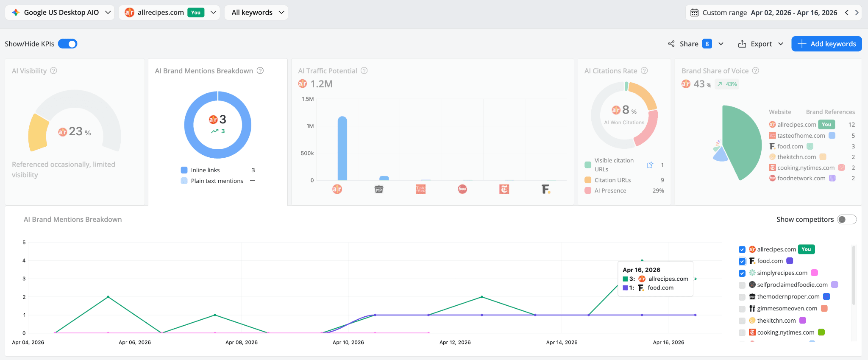Open the Google US Desktop AIO dropdown

[x=60, y=13]
